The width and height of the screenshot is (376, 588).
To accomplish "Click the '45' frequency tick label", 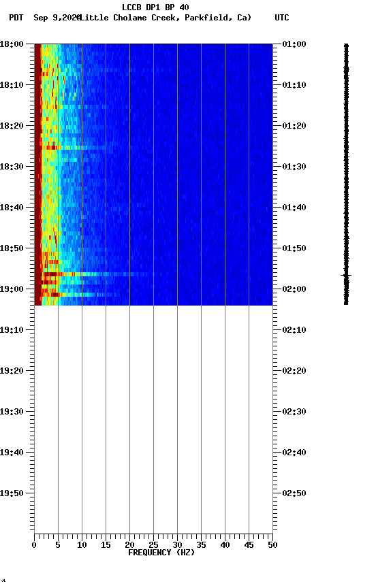I will pyautogui.click(x=249, y=545).
